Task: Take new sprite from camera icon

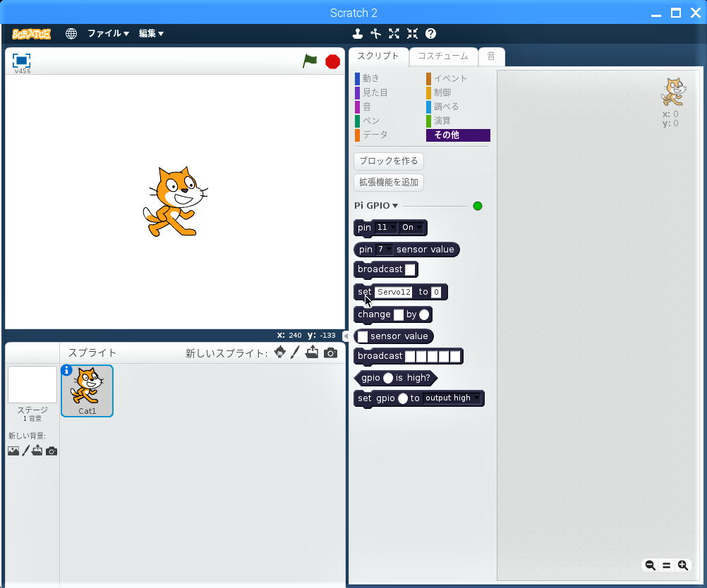Action: tap(330, 353)
